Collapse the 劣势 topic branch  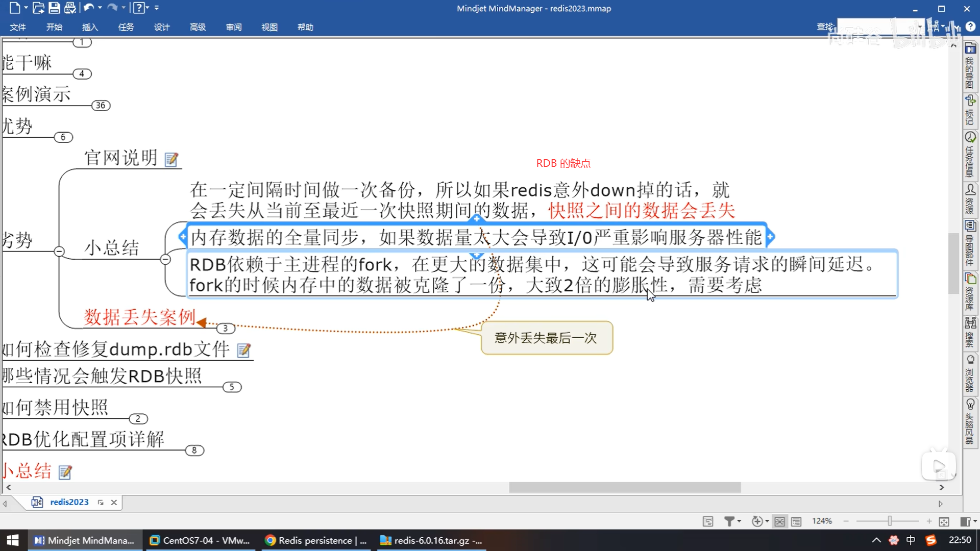point(59,251)
